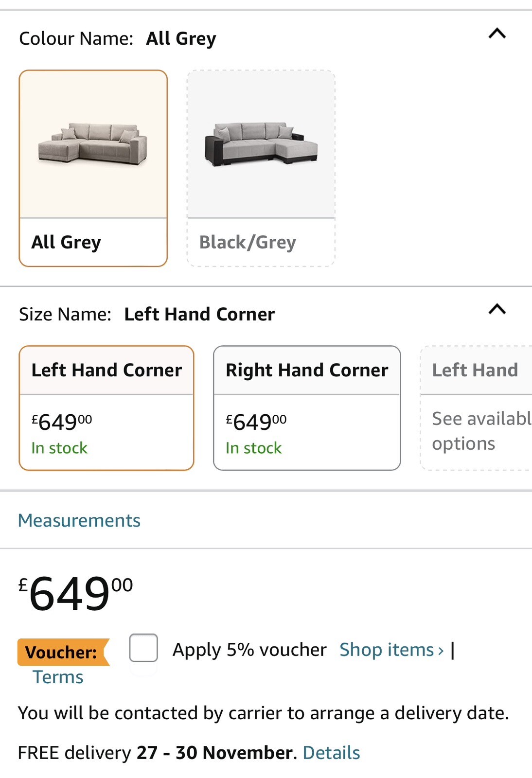
Task: Choose the Right Hand Corner size option
Action: pos(307,407)
